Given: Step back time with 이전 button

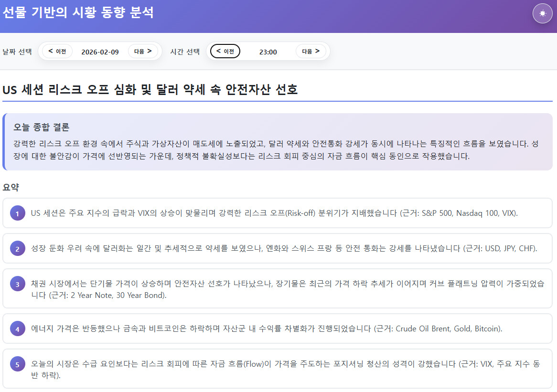Looking at the screenshot, I should tap(225, 51).
